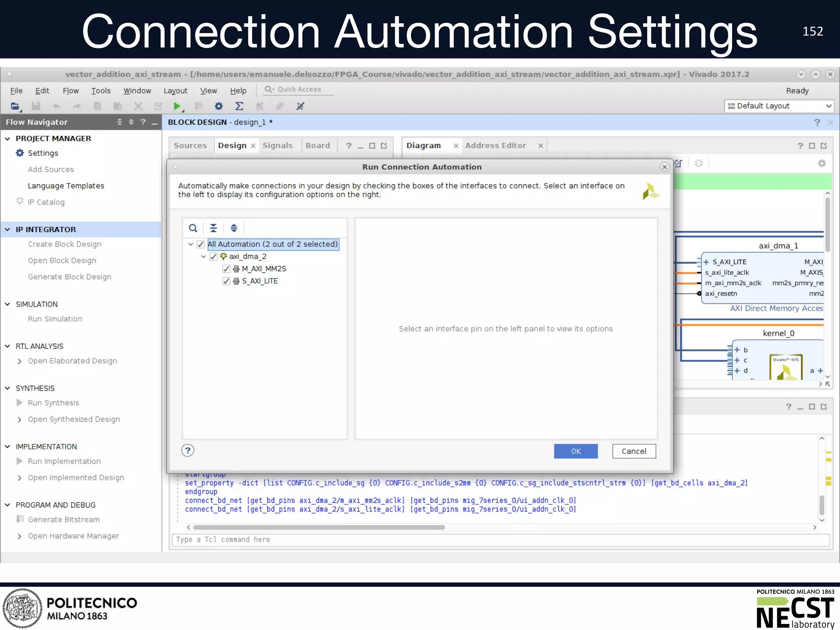This screenshot has height=630, width=840.
Task: Collapse SIMULATION section
Action: click(7, 304)
